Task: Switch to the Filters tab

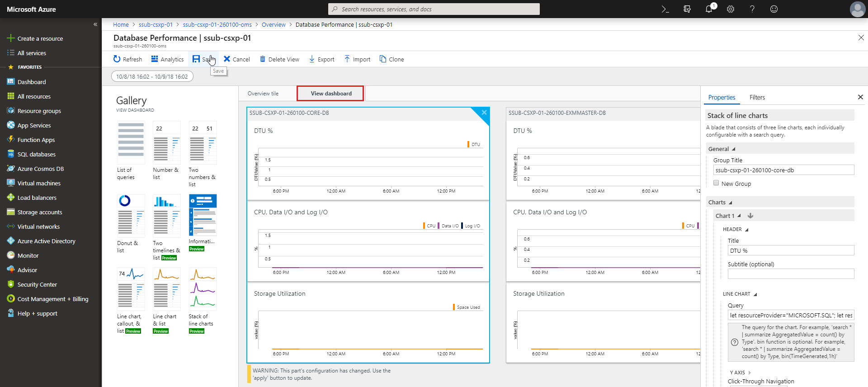Action: pyautogui.click(x=757, y=97)
